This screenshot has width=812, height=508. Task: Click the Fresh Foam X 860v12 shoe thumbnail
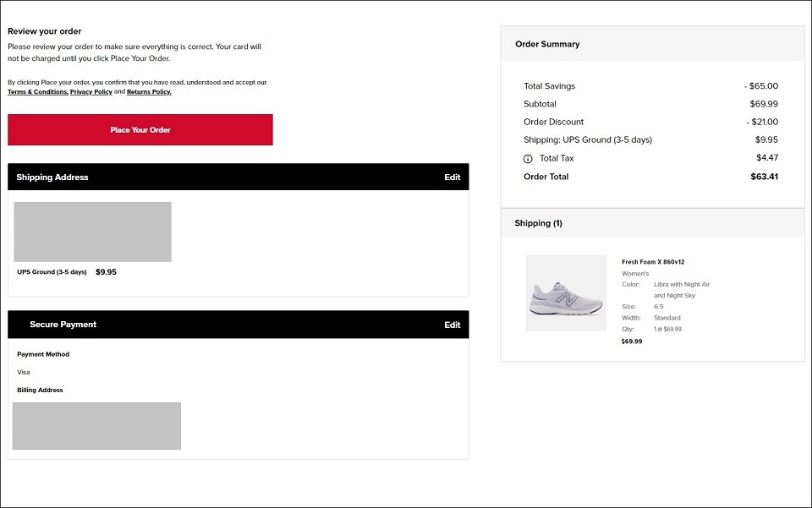pos(566,292)
